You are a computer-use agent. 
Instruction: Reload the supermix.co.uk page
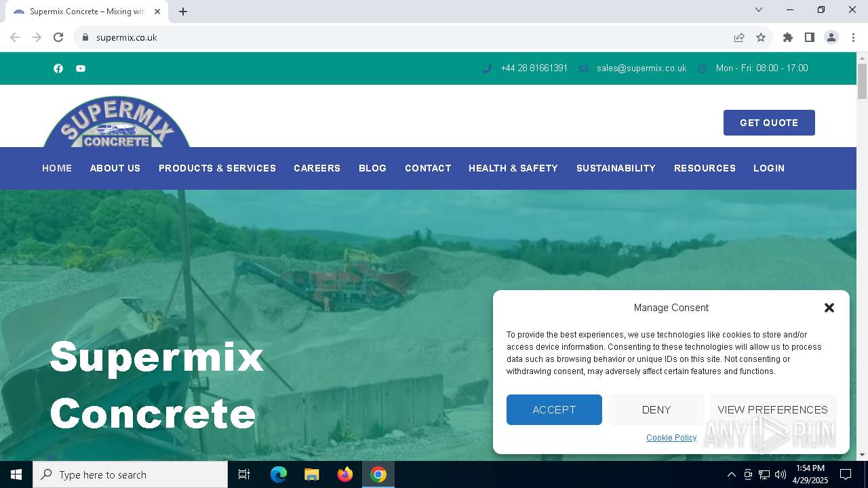[58, 37]
